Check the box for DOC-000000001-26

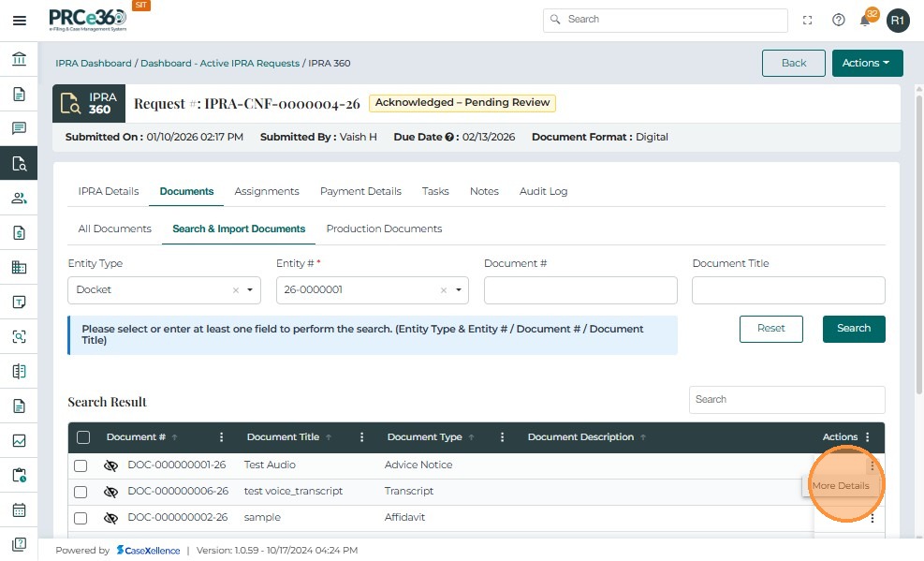81,465
